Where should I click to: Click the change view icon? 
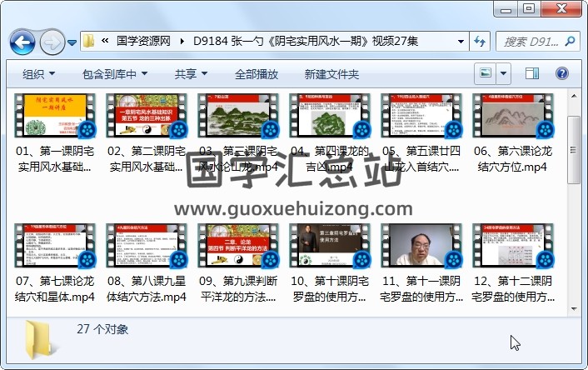pyautogui.click(x=486, y=72)
